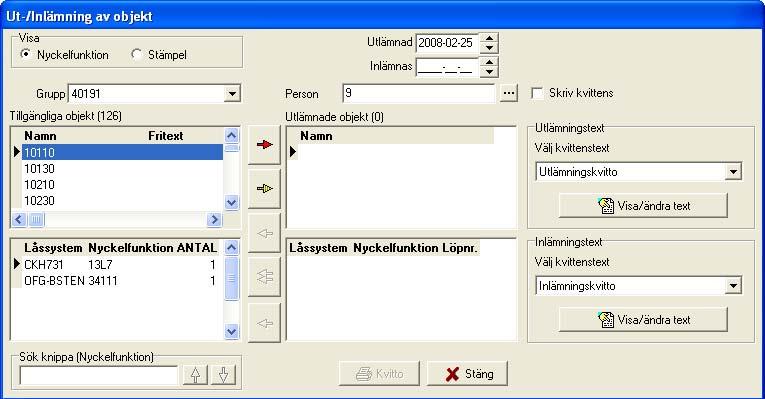This screenshot has width=765, height=399.
Task: Open the Grupp 40191 dropdown
Action: (x=232, y=93)
